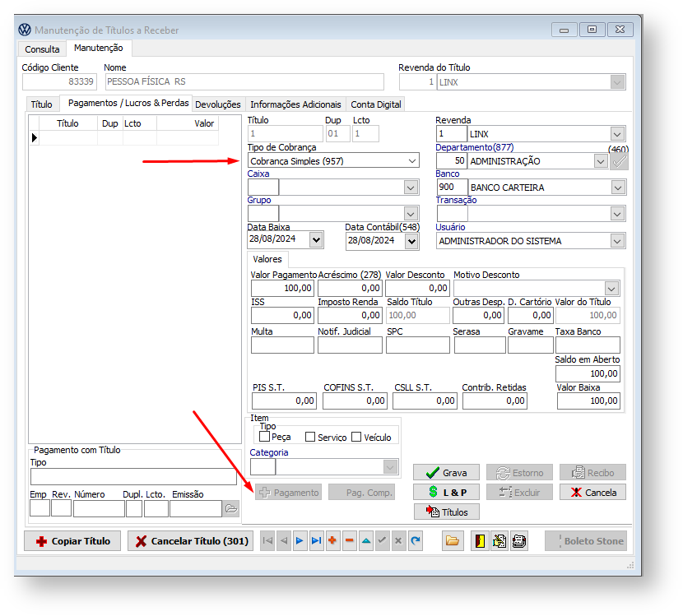This screenshot has height=616, width=683.
Task: Click the Multa input field
Action: point(282,345)
